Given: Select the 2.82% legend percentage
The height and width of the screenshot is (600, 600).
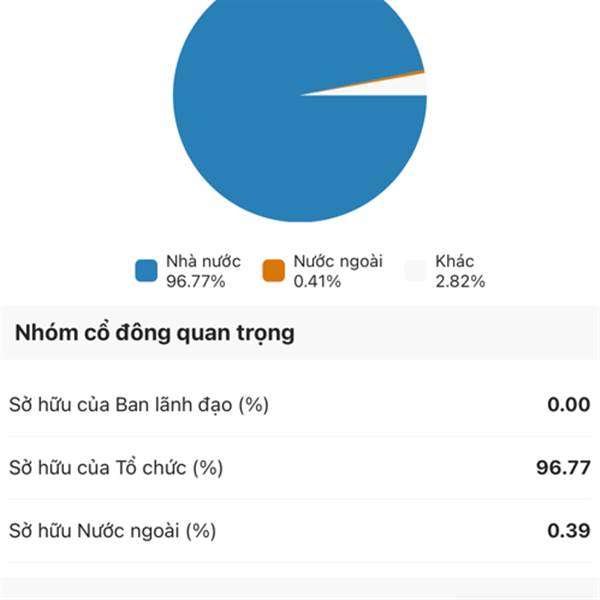Looking at the screenshot, I should click(x=460, y=282).
